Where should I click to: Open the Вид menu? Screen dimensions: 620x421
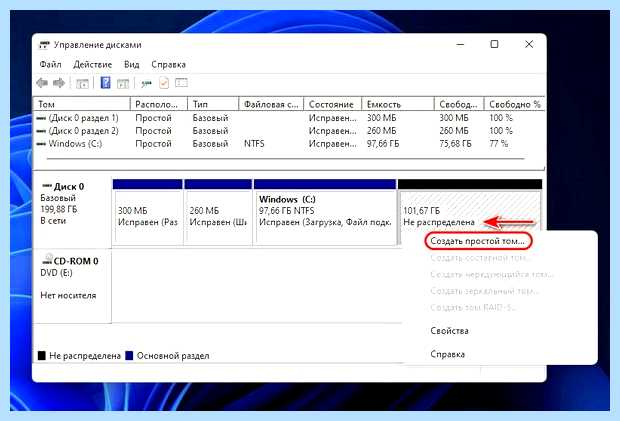(x=132, y=64)
